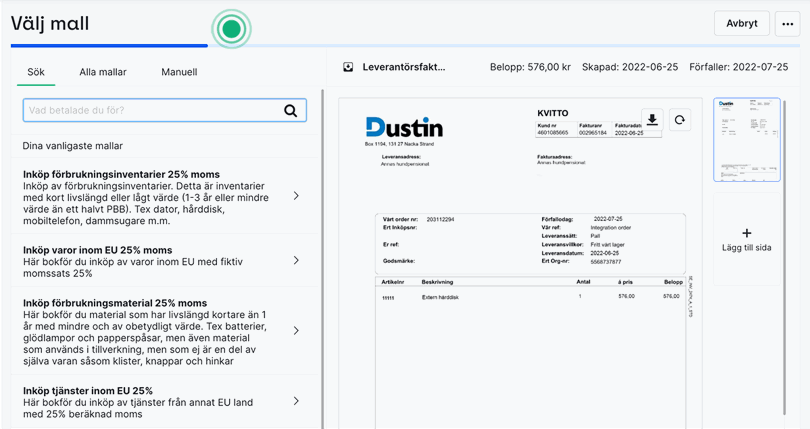Screen dimensions: 810x429
Task: Click the Dustin logo in invoice preview
Action: [404, 127]
